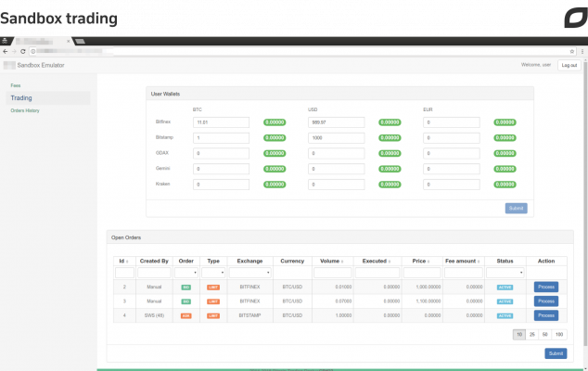Close the current browser tab
The width and height of the screenshot is (588, 371).
tap(69, 41)
